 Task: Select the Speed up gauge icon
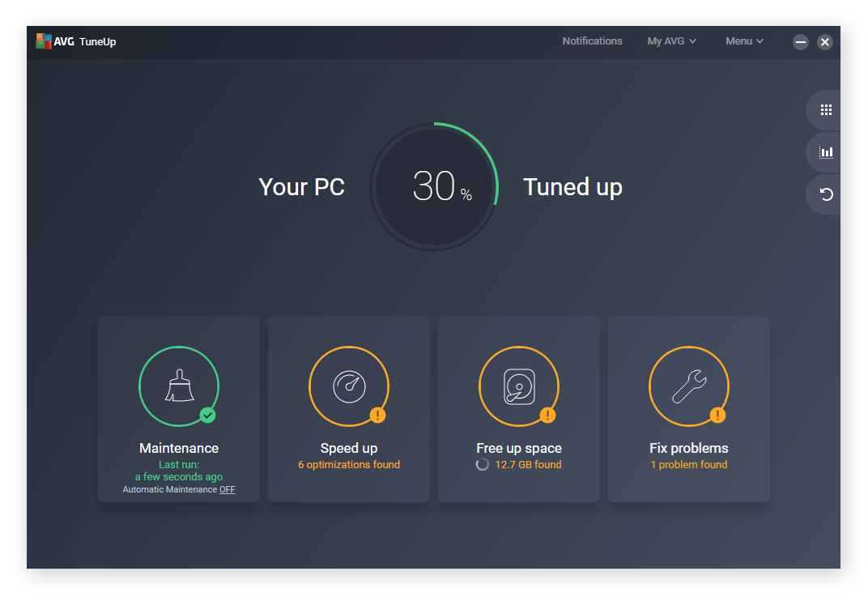point(348,385)
